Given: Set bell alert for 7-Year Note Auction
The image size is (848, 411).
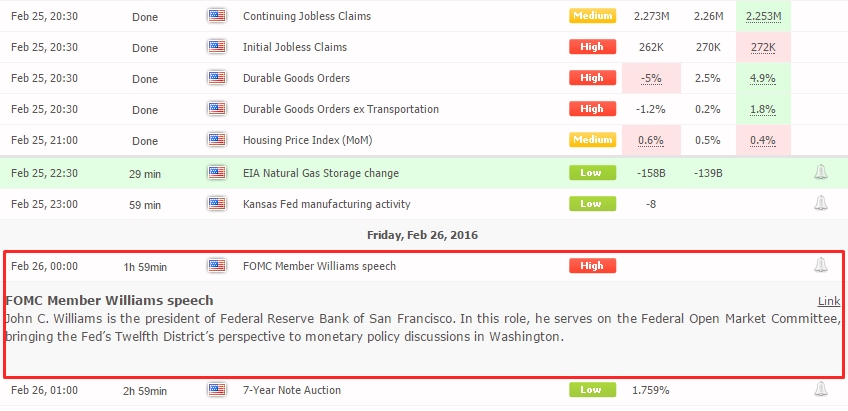Looking at the screenshot, I should point(820,389).
